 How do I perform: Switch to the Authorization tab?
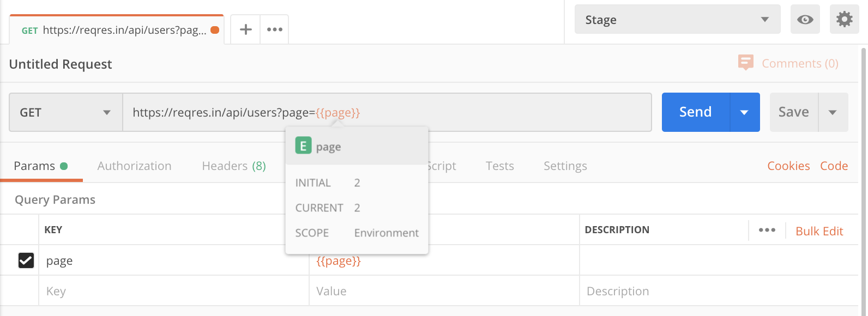(x=134, y=166)
